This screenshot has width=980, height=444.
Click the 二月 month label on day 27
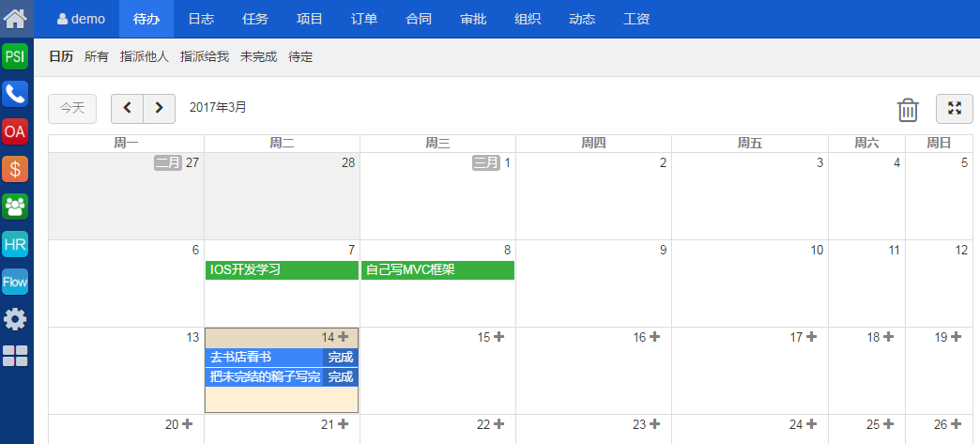(x=168, y=163)
